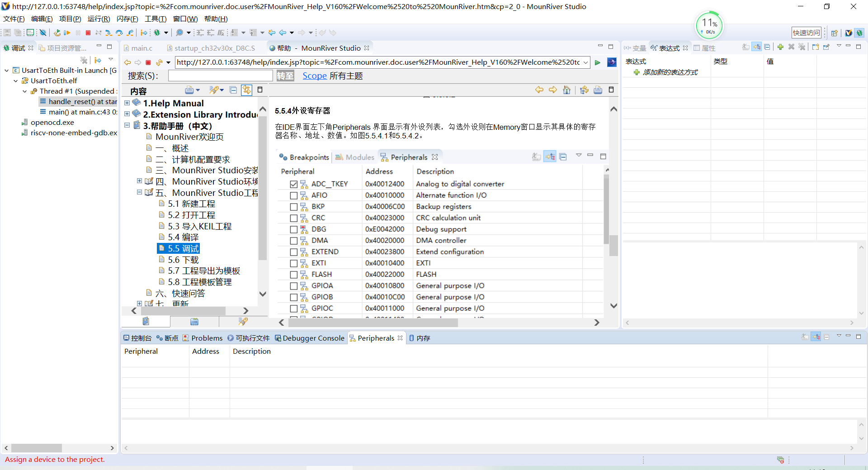Open the 文件(F) menu

pyautogui.click(x=14, y=19)
